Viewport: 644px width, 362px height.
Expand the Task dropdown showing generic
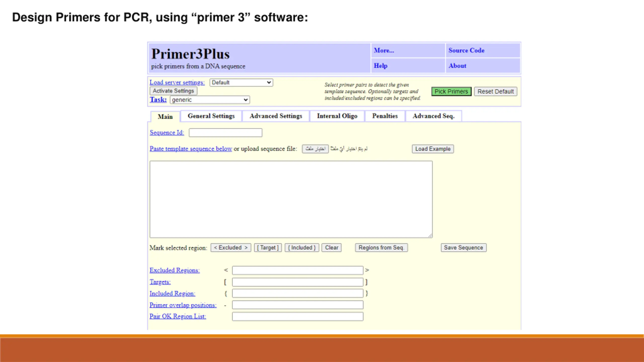coord(210,100)
